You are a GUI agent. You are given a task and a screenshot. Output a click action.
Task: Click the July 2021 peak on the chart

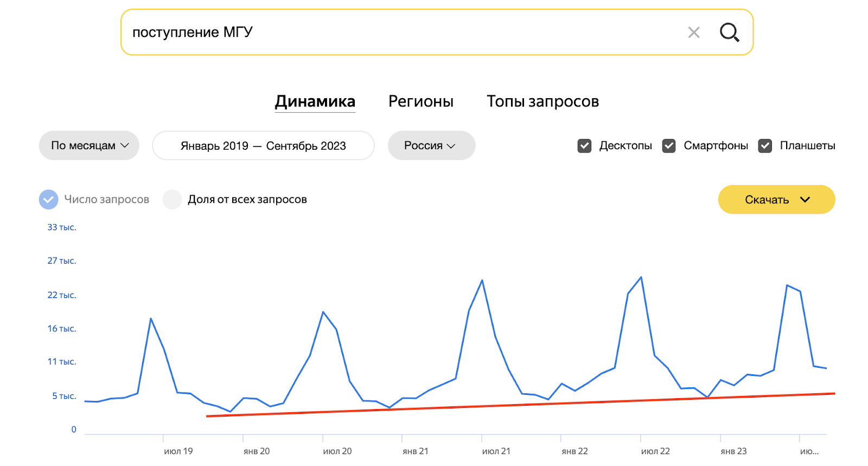(x=482, y=280)
